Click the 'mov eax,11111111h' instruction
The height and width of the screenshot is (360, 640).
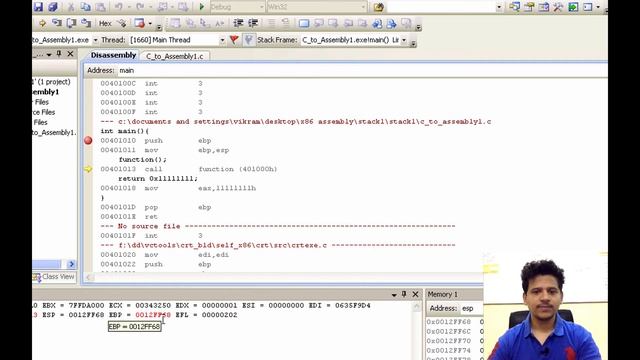(178, 188)
